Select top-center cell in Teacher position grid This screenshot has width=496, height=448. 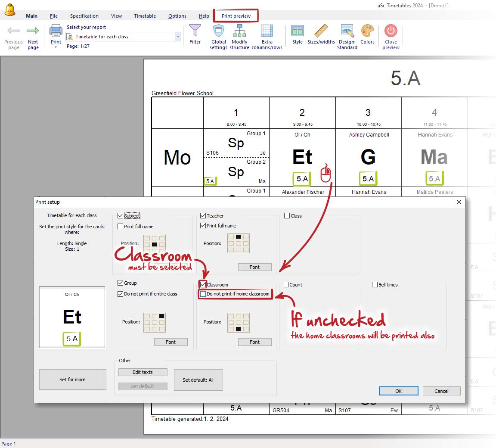point(239,236)
